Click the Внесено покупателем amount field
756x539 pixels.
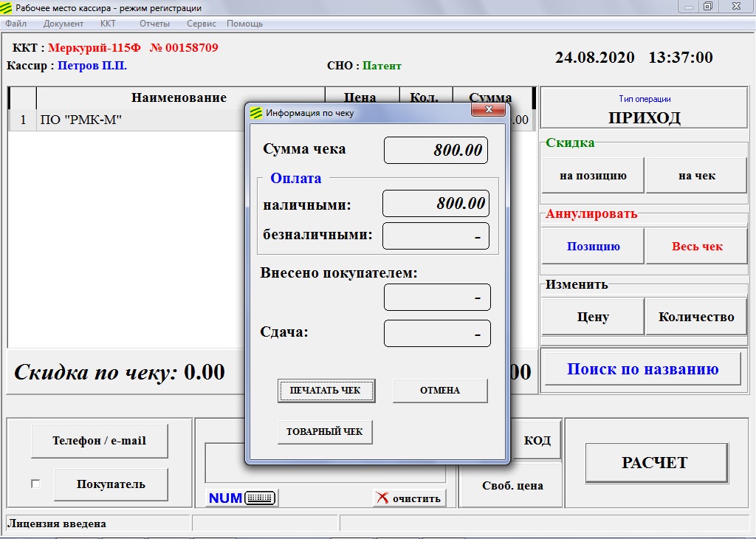(x=437, y=298)
